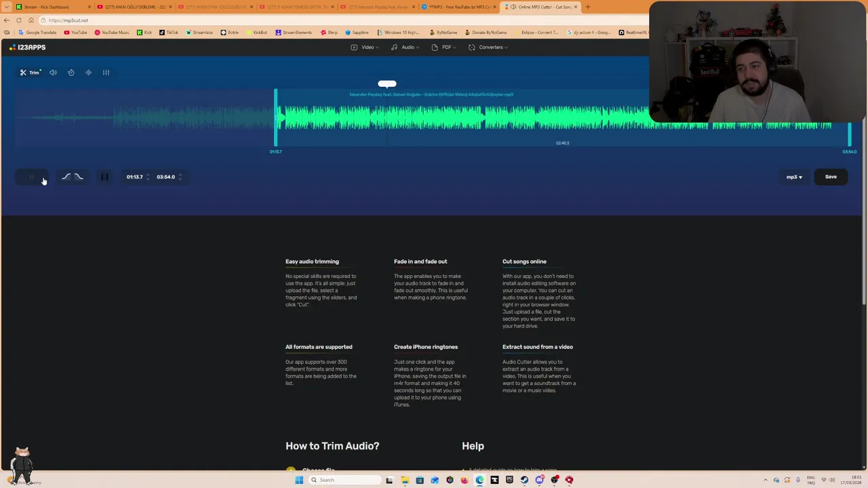Screen dimensions: 868x488
Task: Open the Equalizer sliders tool
Action: coord(106,73)
